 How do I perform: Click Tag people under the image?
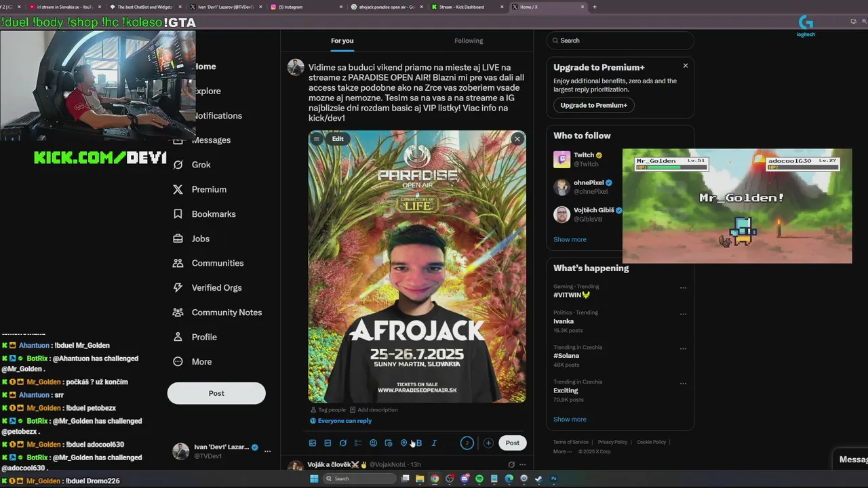point(328,410)
